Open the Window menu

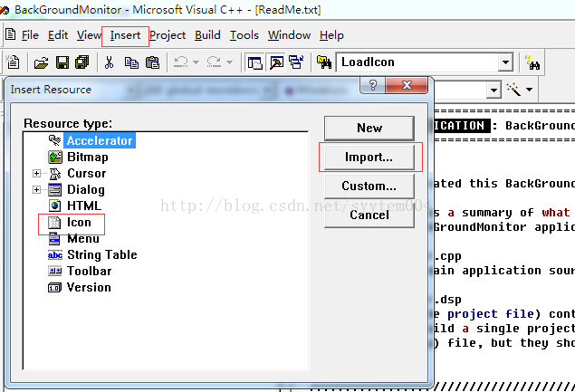point(289,35)
